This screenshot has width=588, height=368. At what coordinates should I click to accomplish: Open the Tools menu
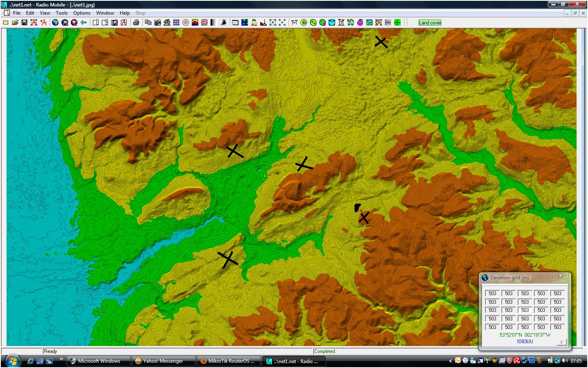click(x=61, y=13)
